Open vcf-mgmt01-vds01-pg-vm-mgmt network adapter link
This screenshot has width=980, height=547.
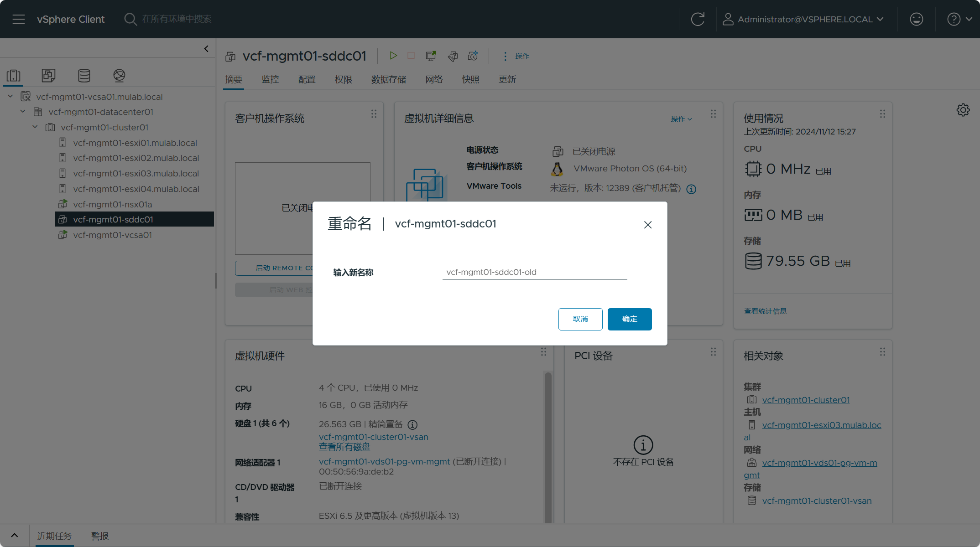pyautogui.click(x=384, y=462)
